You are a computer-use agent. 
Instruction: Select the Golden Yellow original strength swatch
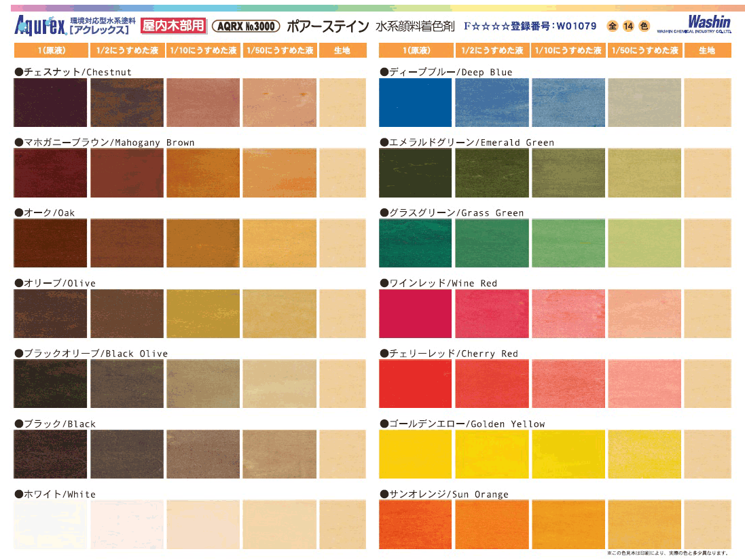pyautogui.click(x=415, y=453)
